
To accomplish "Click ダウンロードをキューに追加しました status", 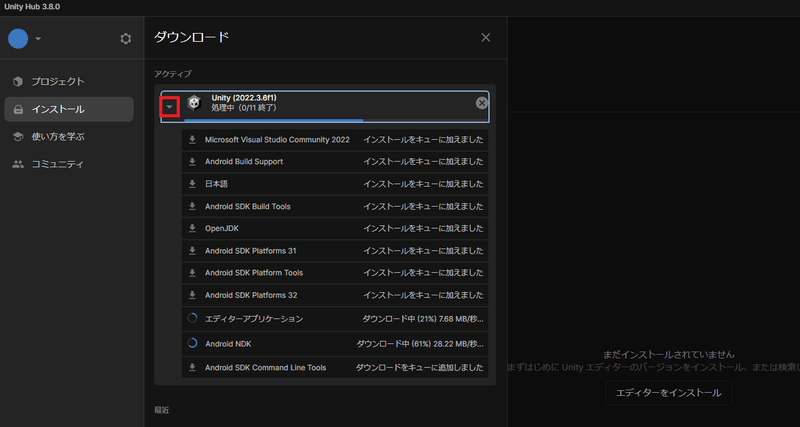I will (419, 367).
